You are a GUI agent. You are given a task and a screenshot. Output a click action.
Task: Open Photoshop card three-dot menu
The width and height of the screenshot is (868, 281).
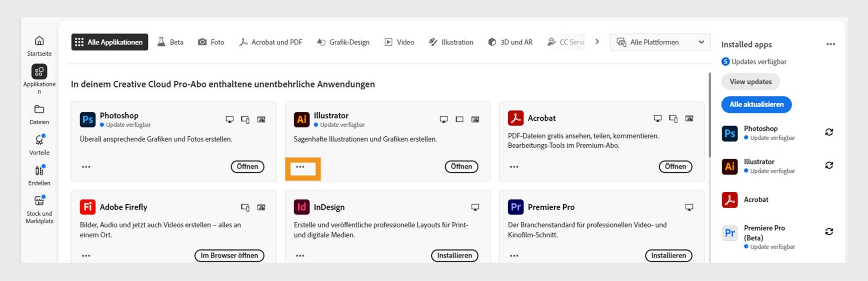point(86,167)
